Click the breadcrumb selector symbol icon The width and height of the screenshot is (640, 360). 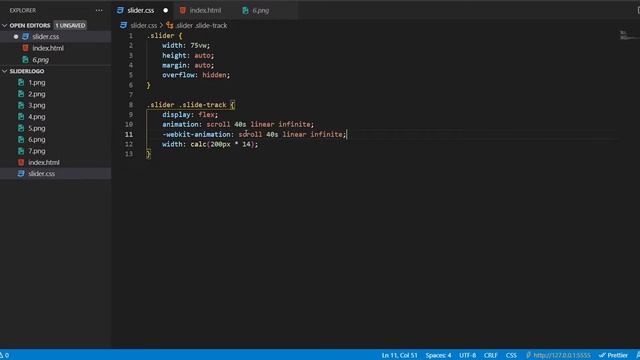(170, 25)
